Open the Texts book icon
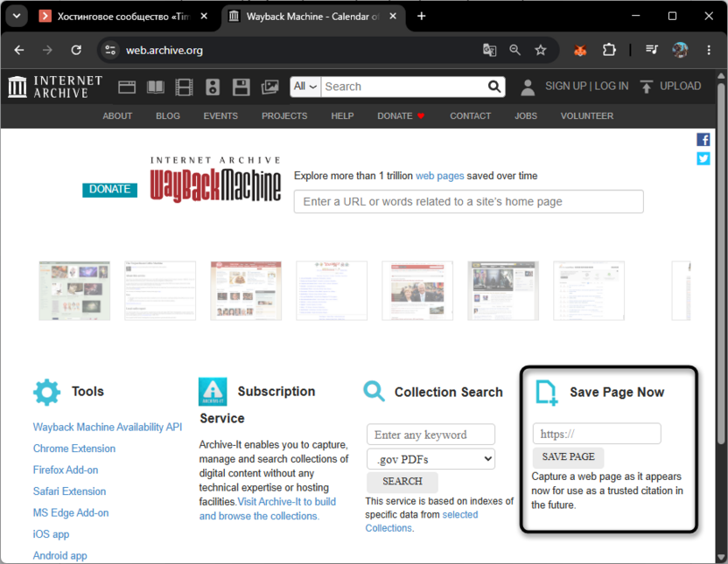 156,87
